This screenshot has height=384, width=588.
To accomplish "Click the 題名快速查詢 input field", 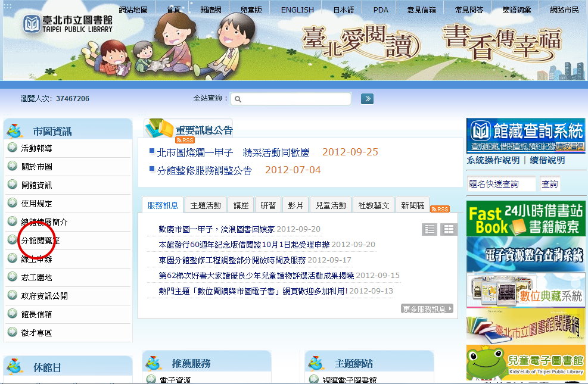I will tap(502, 183).
